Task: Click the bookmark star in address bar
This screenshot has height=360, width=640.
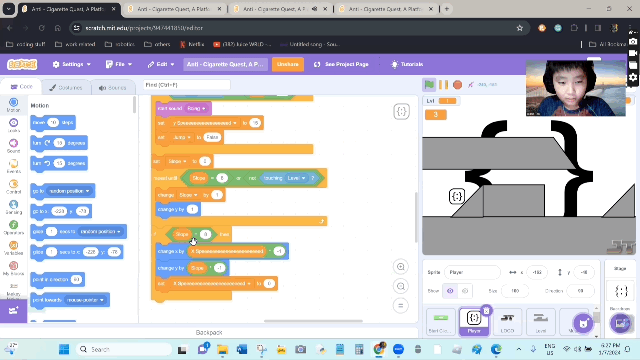Action: (x=520, y=28)
